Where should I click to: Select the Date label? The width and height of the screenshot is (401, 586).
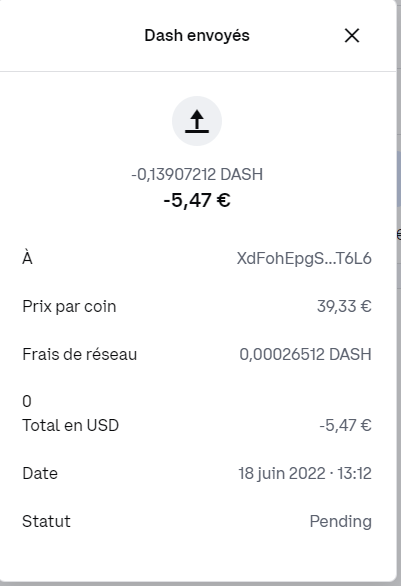point(40,473)
